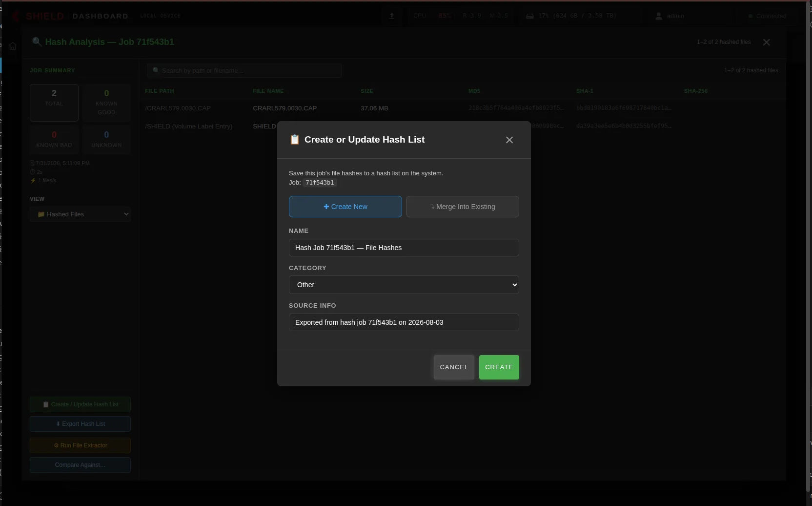Sort by the File Path column header
Image resolution: width=812 pixels, height=506 pixels.
[x=160, y=91]
